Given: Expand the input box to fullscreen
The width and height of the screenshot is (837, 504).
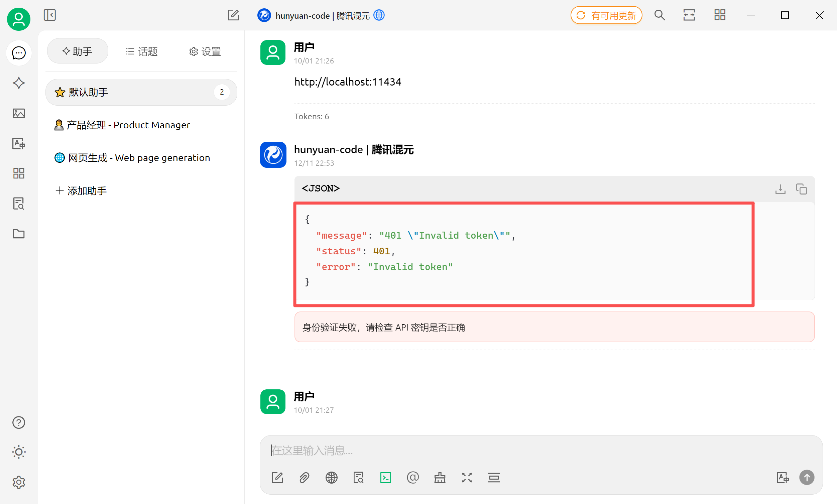Looking at the screenshot, I should coord(467,478).
